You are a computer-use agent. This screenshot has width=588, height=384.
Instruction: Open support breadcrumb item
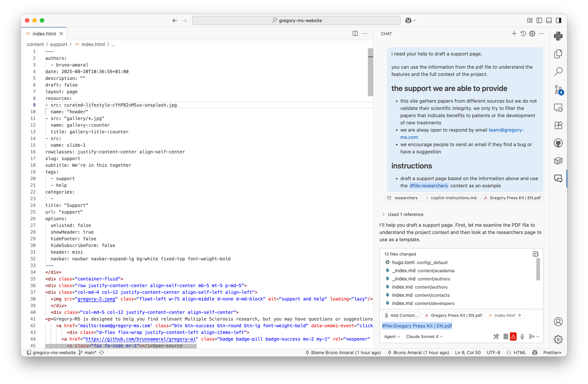59,44
